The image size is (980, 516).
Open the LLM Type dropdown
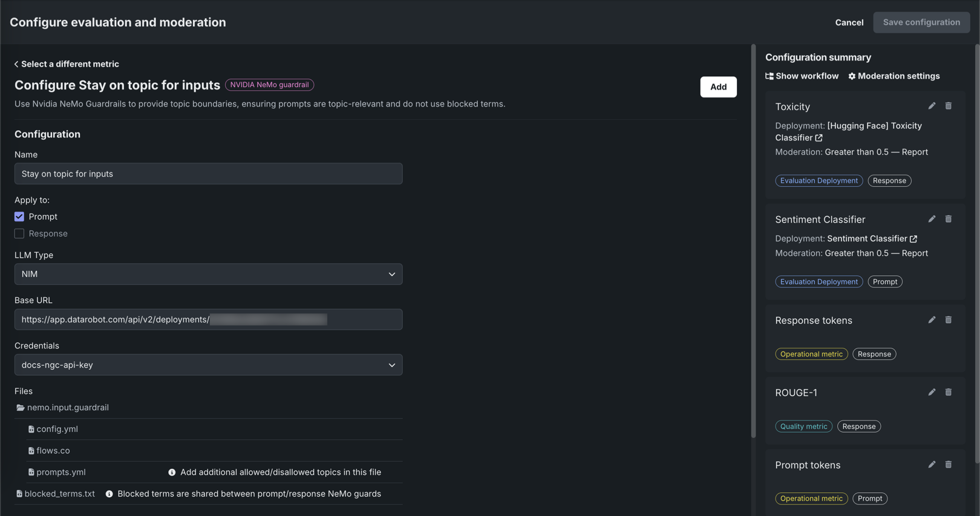pos(208,274)
